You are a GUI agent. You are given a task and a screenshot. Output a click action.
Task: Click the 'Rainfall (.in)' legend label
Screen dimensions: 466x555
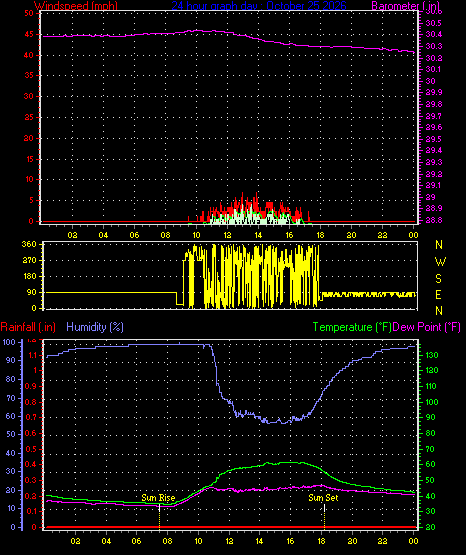(28, 327)
